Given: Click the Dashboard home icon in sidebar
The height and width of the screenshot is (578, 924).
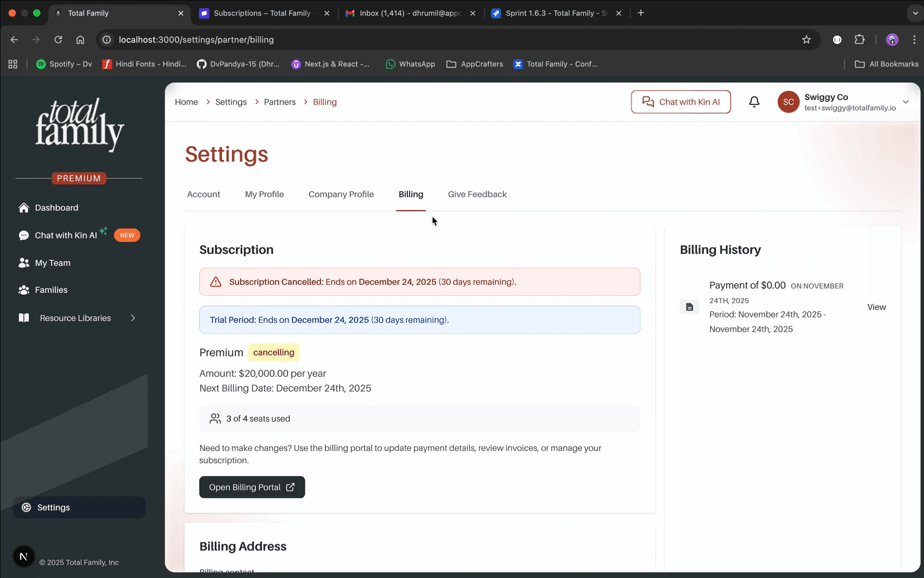Looking at the screenshot, I should click(x=23, y=207).
